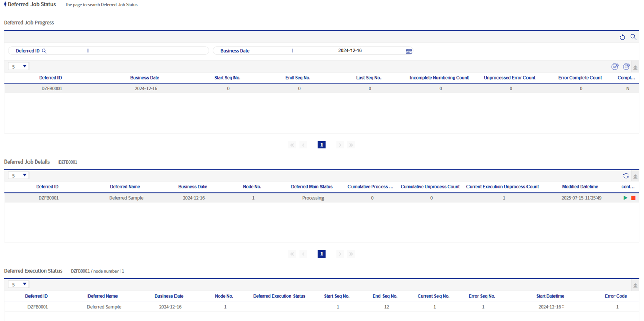Click the Deferred Main Status column header
The image size is (644, 321).
pyautogui.click(x=312, y=187)
